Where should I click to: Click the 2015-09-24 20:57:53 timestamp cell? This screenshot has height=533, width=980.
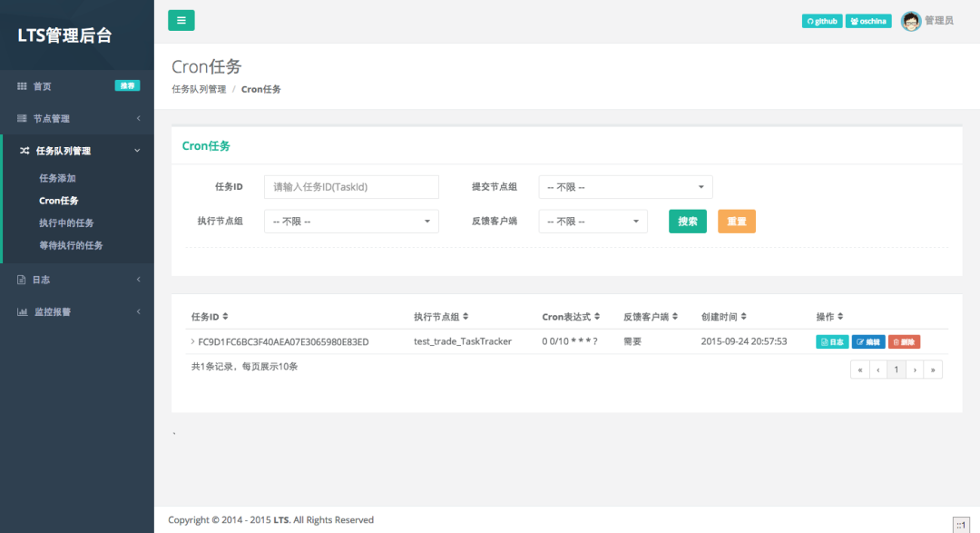click(x=744, y=341)
